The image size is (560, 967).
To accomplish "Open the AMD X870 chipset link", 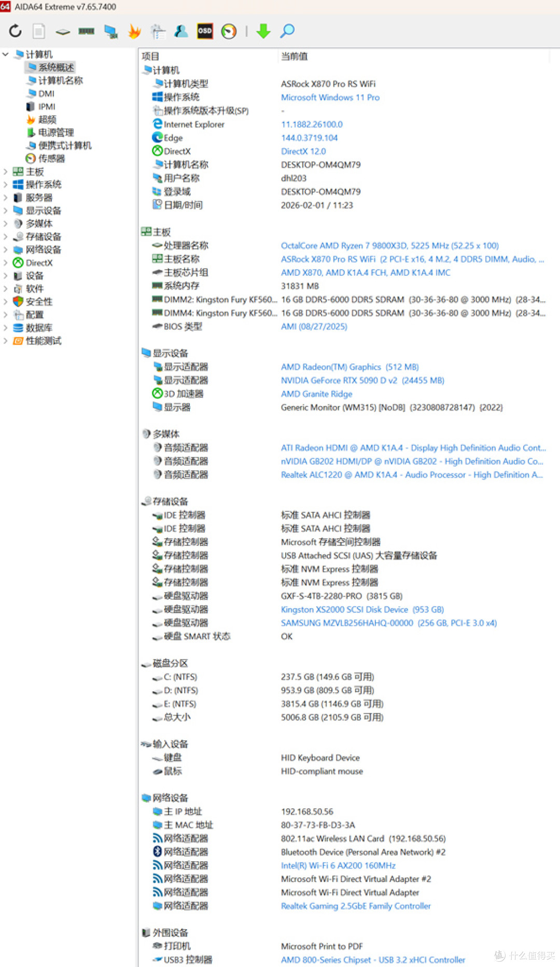I will coord(366,272).
